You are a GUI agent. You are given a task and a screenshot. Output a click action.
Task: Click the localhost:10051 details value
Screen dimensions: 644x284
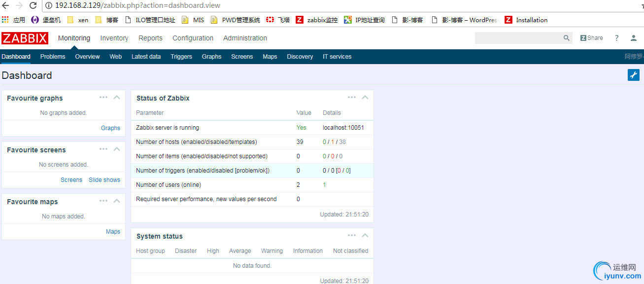(343, 128)
